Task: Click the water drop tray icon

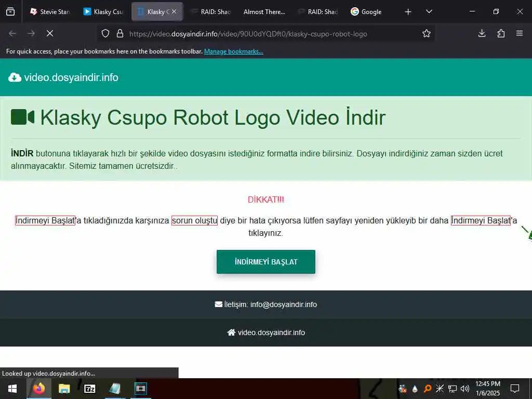Action: click(x=415, y=389)
